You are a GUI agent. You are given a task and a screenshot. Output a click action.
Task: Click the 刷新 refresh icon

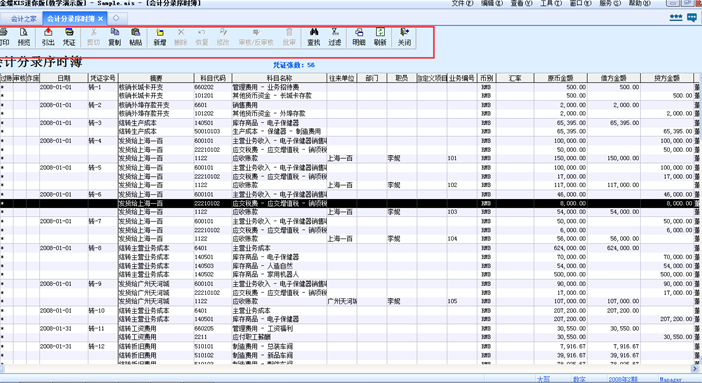tap(380, 37)
